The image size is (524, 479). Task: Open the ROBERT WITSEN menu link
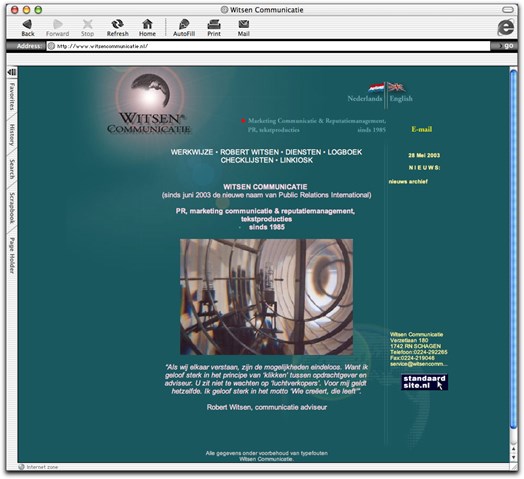point(249,152)
